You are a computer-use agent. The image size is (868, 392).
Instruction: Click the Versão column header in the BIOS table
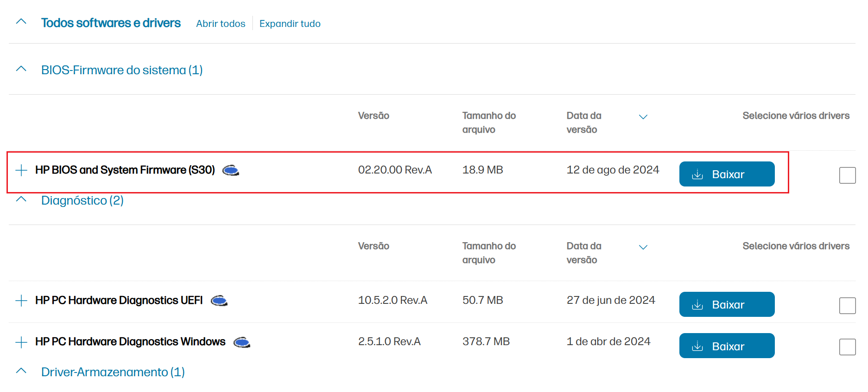click(x=374, y=116)
